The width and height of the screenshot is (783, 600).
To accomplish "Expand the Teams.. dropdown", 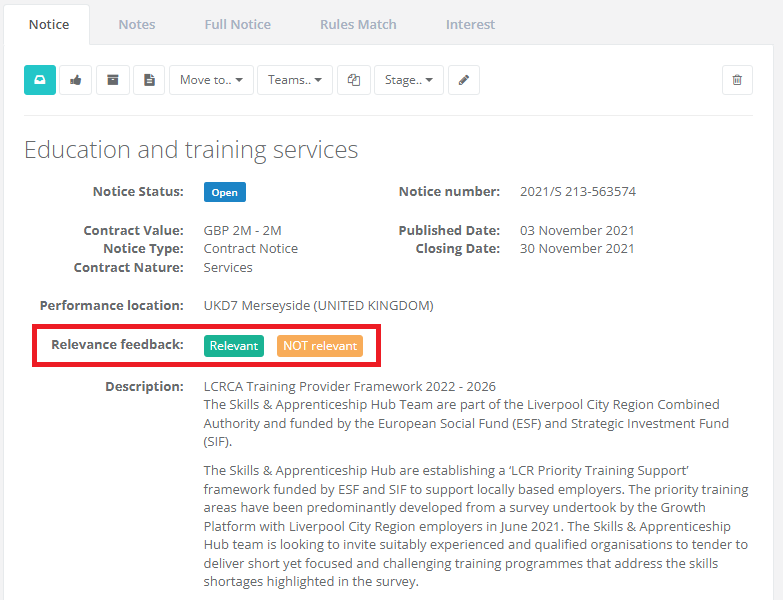I will [295, 80].
